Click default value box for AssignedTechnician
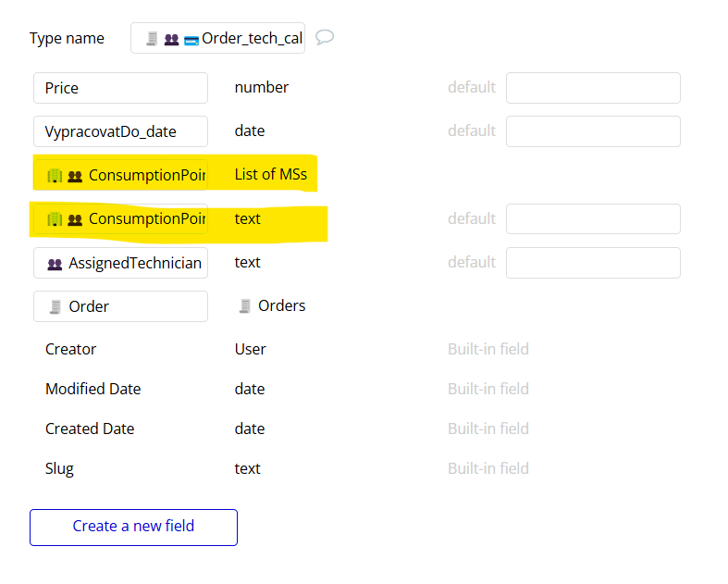Image resolution: width=728 pixels, height=584 pixels. pyautogui.click(x=593, y=263)
